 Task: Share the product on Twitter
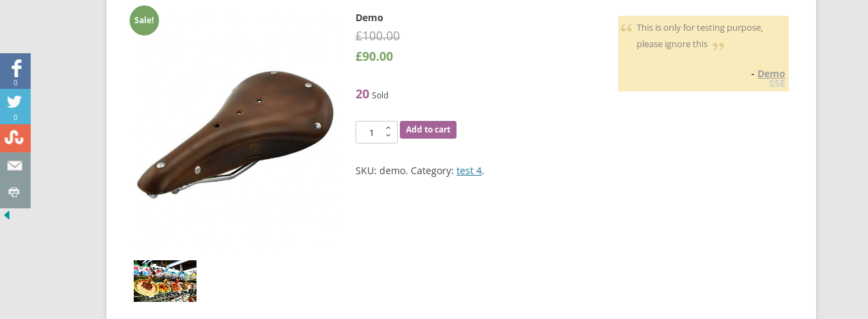coord(15,103)
